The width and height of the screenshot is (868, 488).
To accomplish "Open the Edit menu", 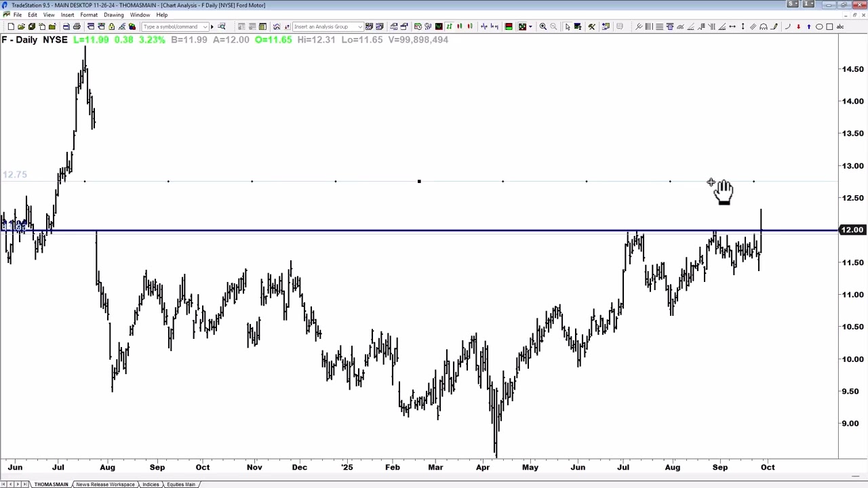I will [x=33, y=15].
